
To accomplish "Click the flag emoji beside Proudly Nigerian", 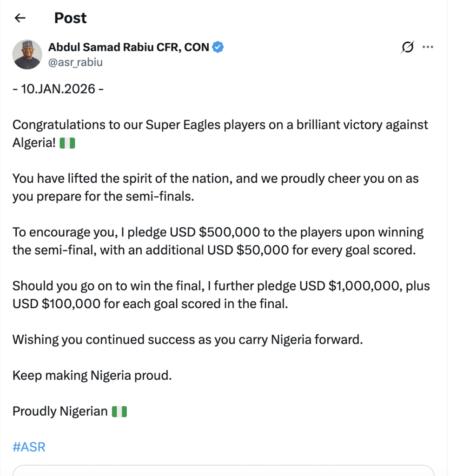I will tap(119, 411).
